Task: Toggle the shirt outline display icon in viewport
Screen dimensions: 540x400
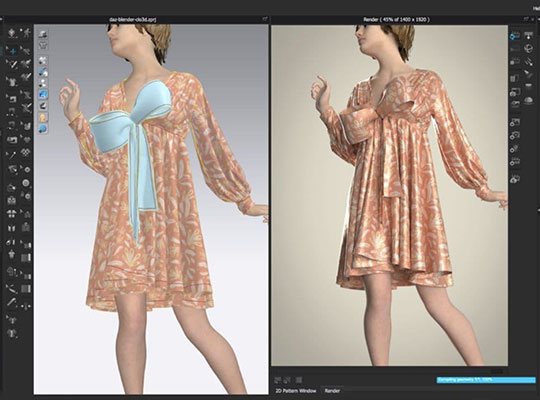Action: click(x=43, y=45)
